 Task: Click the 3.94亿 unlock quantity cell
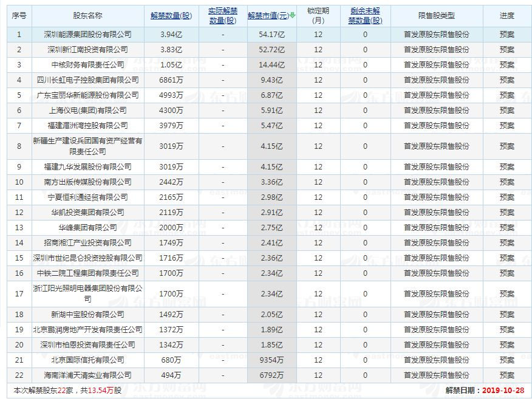pyautogui.click(x=171, y=34)
